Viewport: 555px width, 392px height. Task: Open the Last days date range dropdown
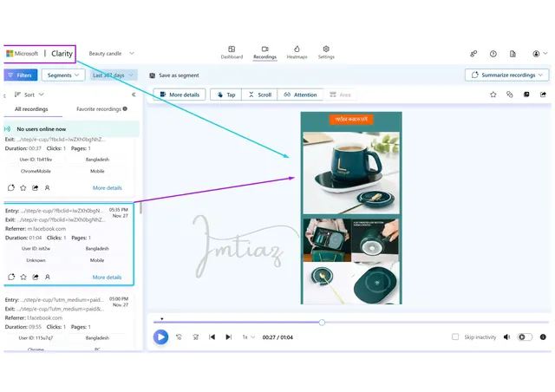113,75
